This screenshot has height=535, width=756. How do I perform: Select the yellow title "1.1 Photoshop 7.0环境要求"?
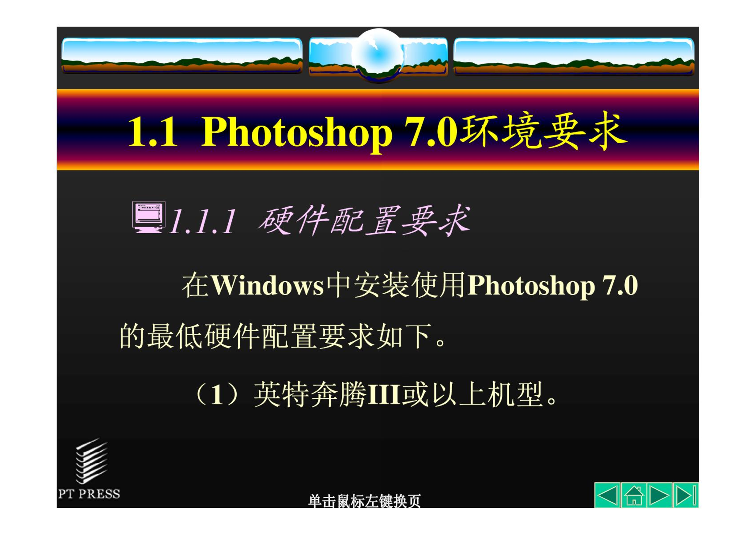[x=378, y=131]
